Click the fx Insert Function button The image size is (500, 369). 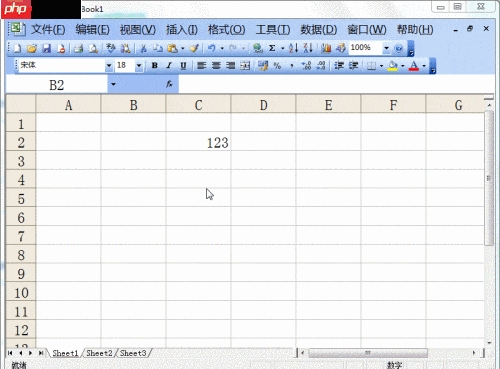coord(169,84)
